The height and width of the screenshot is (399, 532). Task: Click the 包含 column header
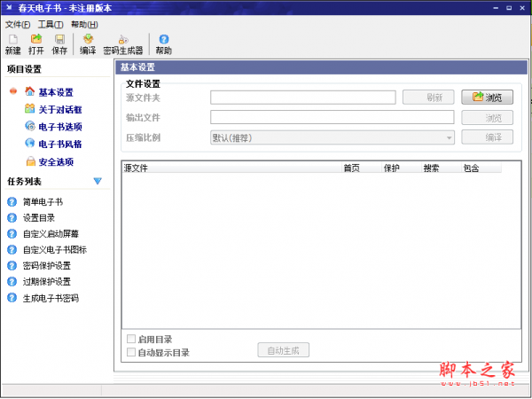481,168
